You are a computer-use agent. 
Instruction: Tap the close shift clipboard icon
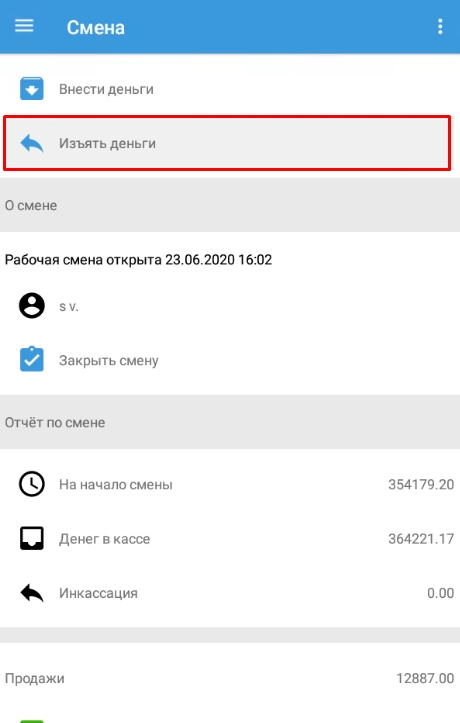pyautogui.click(x=31, y=359)
